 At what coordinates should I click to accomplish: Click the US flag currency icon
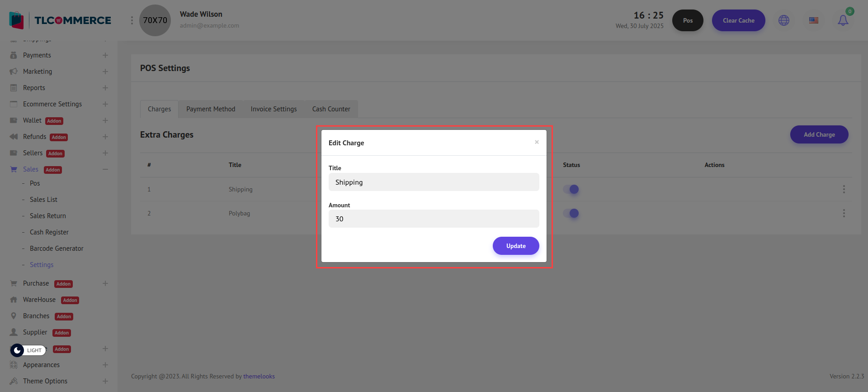[814, 20]
